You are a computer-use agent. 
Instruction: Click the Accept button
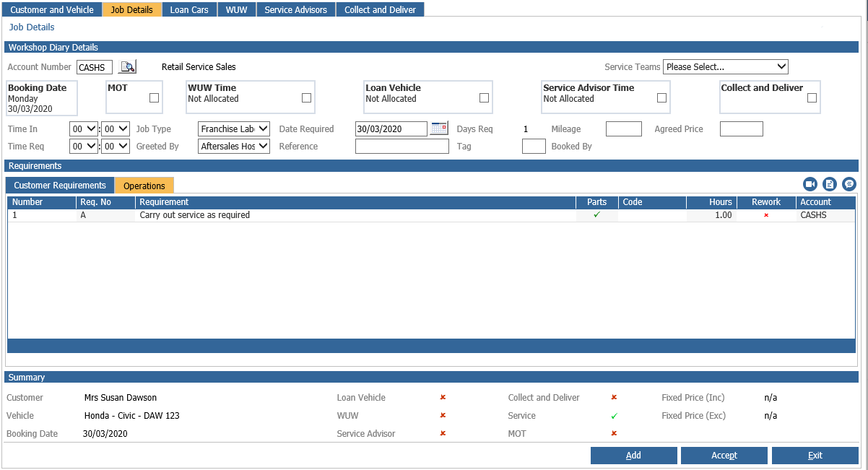724,456
